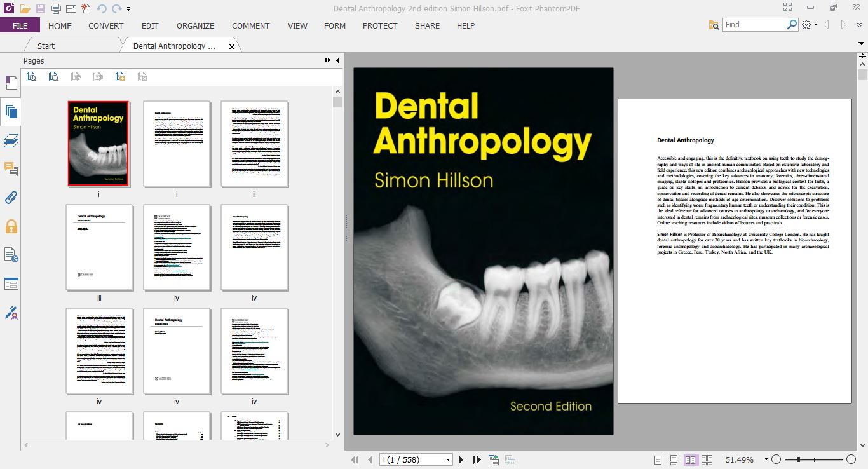Enable Continuous Facing view mode
The width and height of the screenshot is (868, 469).
click(x=707, y=459)
